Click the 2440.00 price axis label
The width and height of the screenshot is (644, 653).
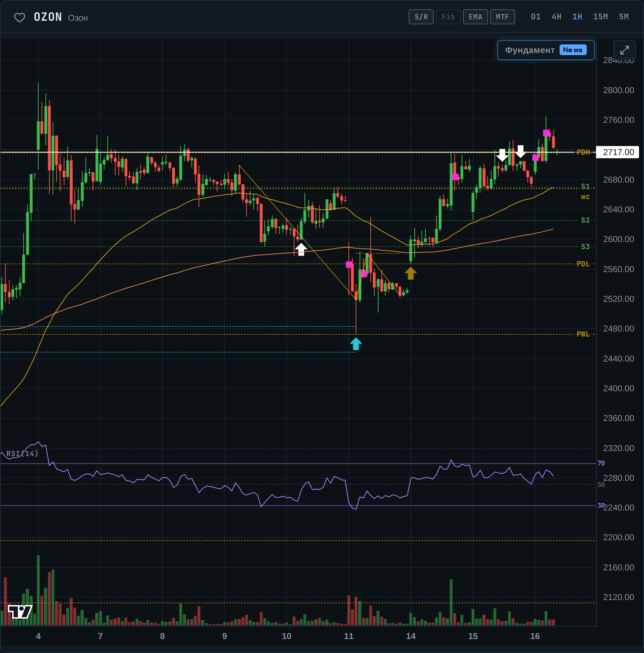click(619, 359)
